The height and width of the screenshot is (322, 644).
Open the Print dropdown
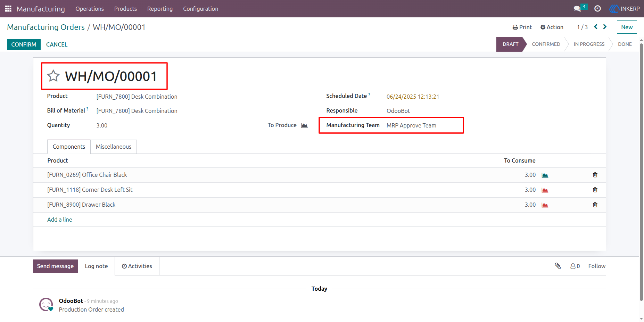(x=522, y=27)
